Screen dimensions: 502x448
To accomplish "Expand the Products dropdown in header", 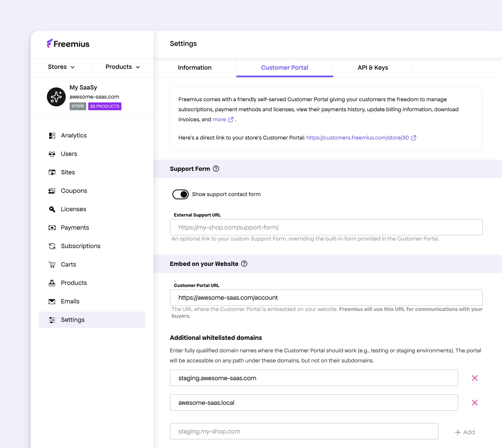I will 122,67.
